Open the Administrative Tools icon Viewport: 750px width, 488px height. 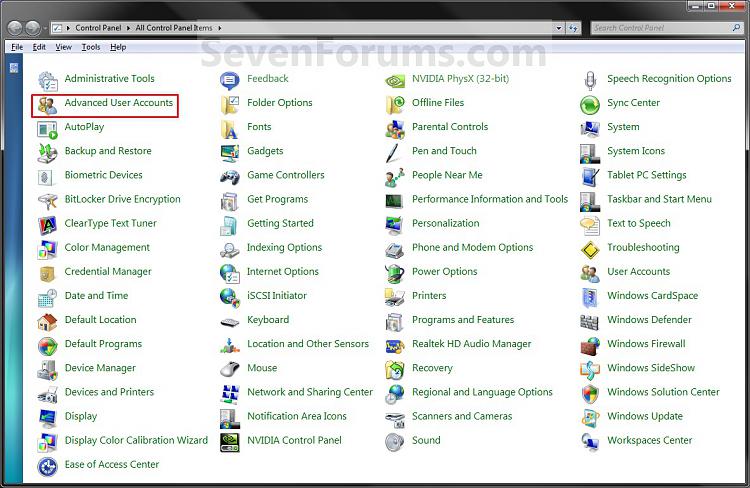pyautogui.click(x=48, y=81)
